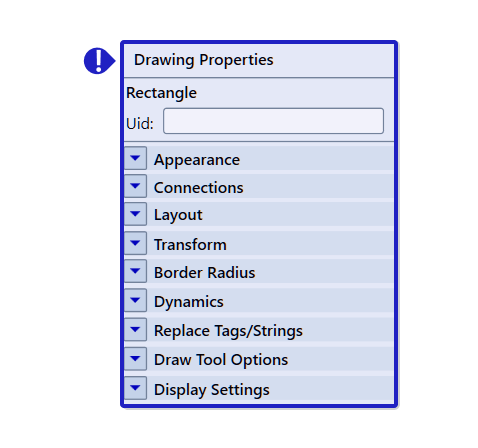Screen dimensions: 478x448
Task: Click the blue exclamation marker icon
Action: (99, 61)
